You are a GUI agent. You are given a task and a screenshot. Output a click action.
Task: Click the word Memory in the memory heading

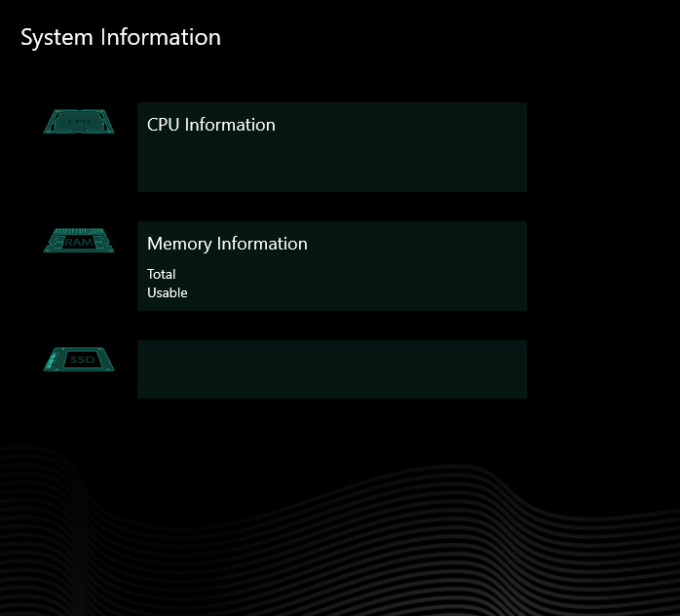pyautogui.click(x=179, y=244)
